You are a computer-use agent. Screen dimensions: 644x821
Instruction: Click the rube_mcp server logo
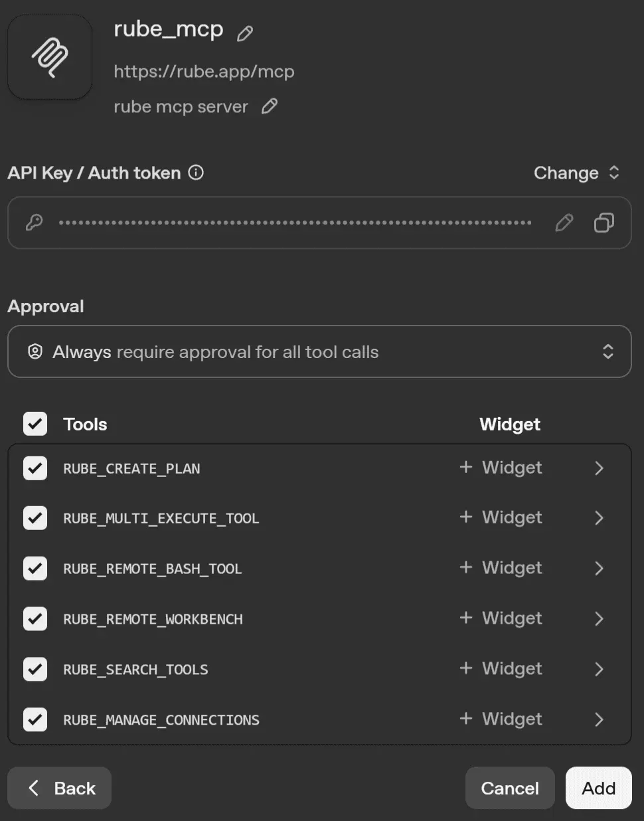click(50, 57)
